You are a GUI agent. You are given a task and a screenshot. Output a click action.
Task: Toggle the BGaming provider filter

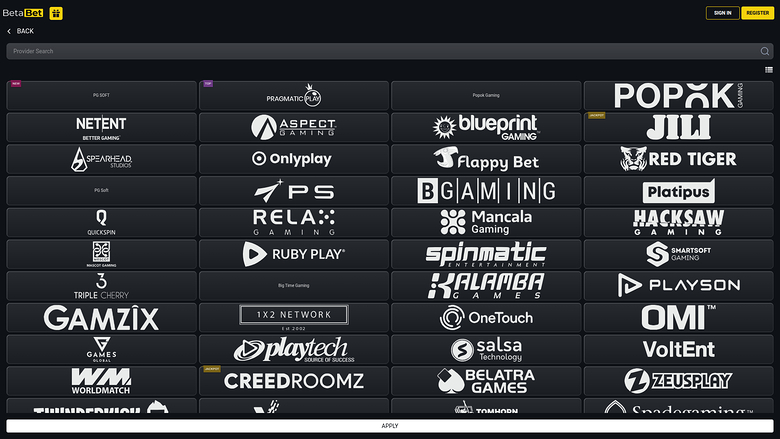tap(485, 190)
